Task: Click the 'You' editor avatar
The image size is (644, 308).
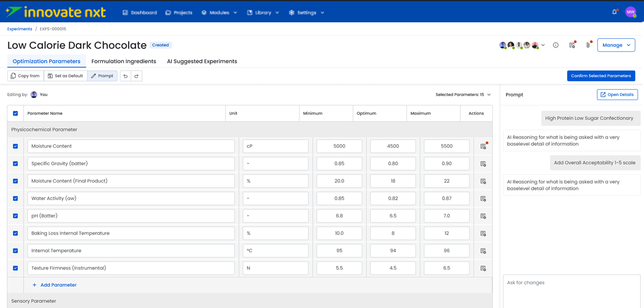Action: point(34,95)
